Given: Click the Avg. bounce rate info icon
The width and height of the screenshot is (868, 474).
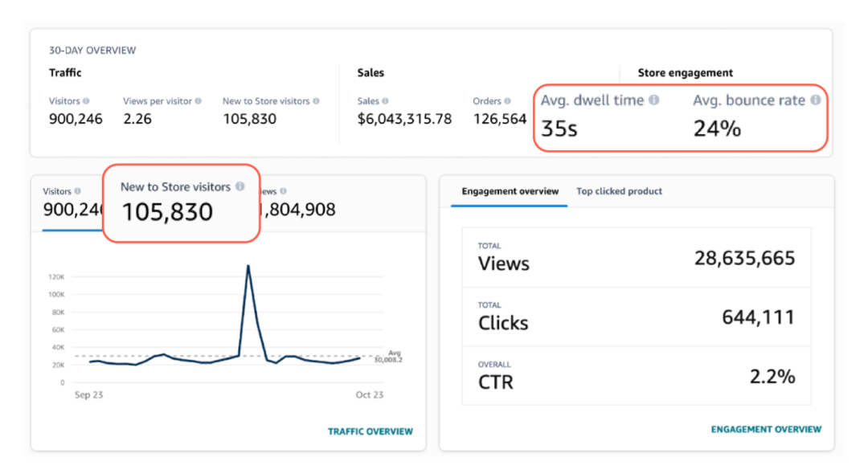Looking at the screenshot, I should click(x=815, y=100).
